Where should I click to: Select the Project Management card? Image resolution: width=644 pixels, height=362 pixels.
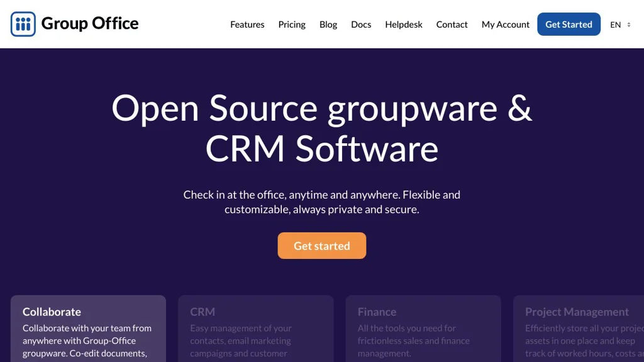tap(579, 328)
